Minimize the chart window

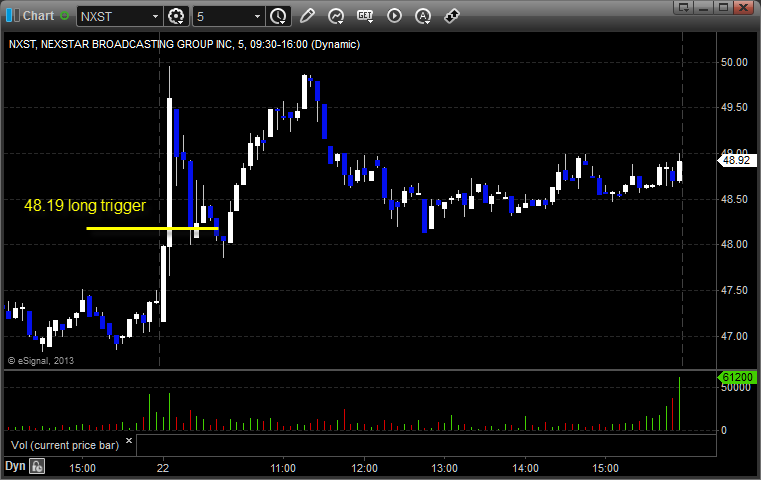(x=704, y=7)
